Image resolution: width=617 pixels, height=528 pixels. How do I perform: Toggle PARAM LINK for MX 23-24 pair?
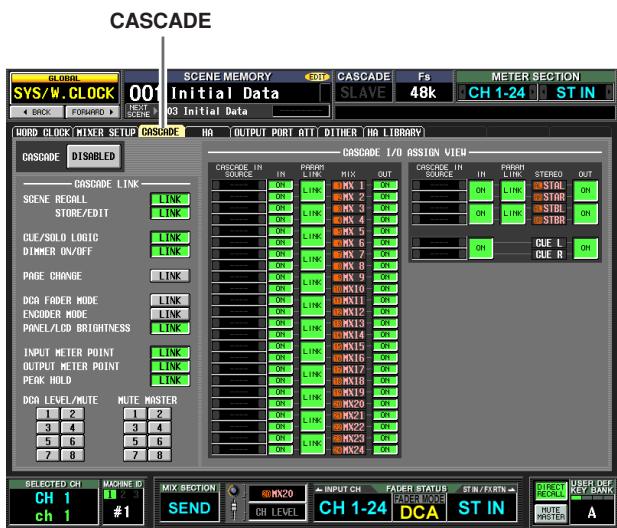point(312,444)
